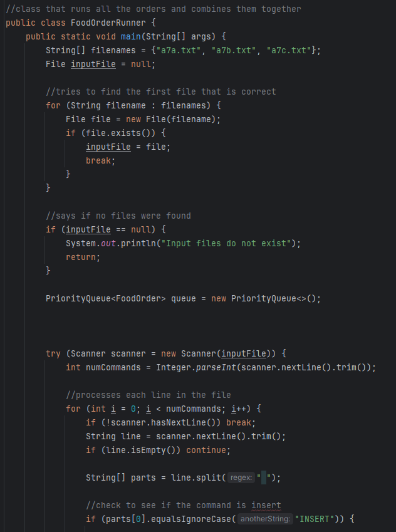Click the anotherString inlay hint
Image resolution: width=396 pixels, height=532 pixels.
tap(265, 519)
